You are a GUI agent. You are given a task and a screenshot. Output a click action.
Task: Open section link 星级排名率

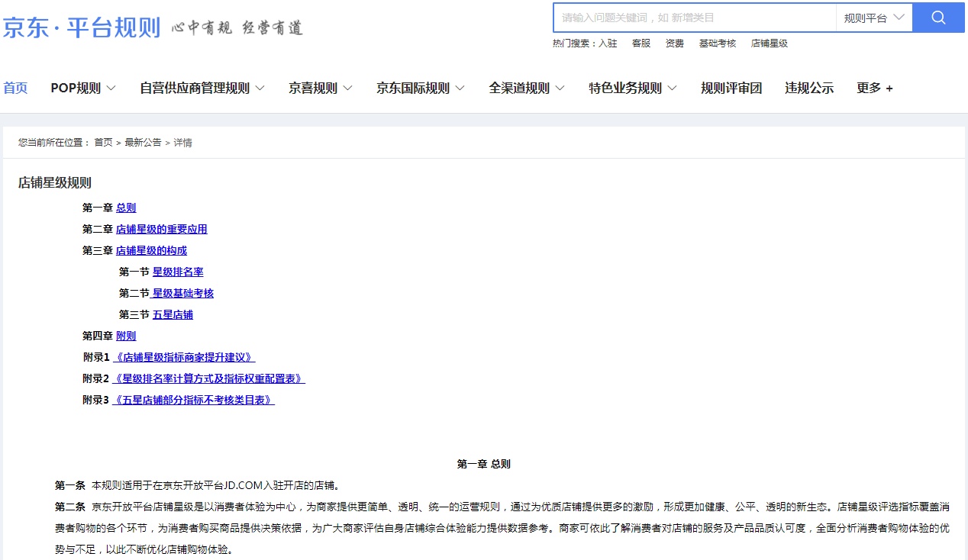(178, 272)
